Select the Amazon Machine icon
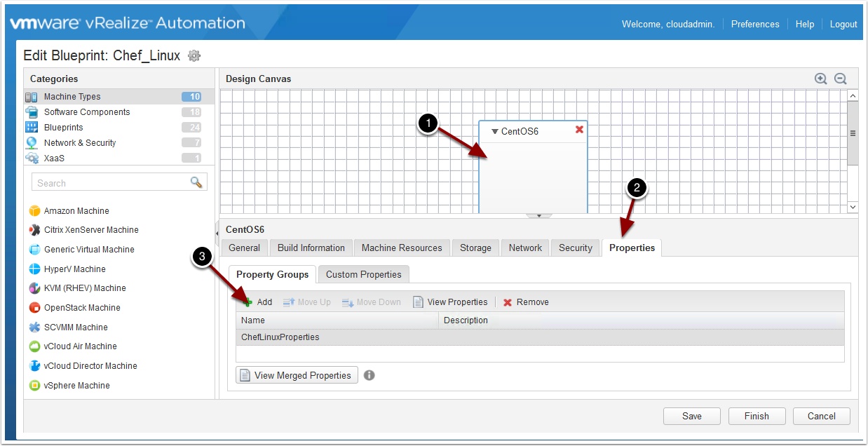 (x=34, y=210)
